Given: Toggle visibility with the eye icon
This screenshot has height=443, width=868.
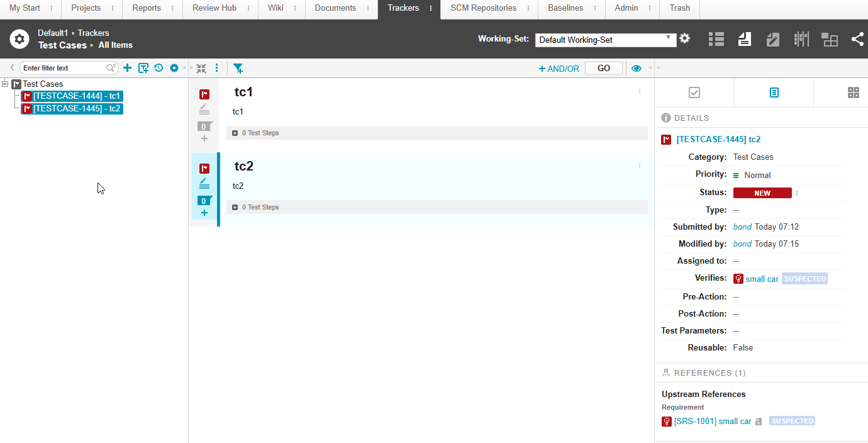Looking at the screenshot, I should coord(636,67).
